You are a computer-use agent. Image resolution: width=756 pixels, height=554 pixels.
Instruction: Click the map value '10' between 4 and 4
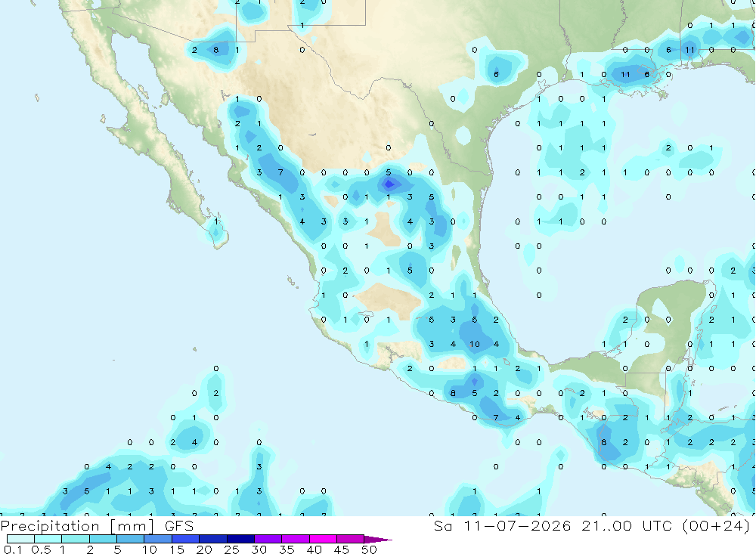point(475,344)
